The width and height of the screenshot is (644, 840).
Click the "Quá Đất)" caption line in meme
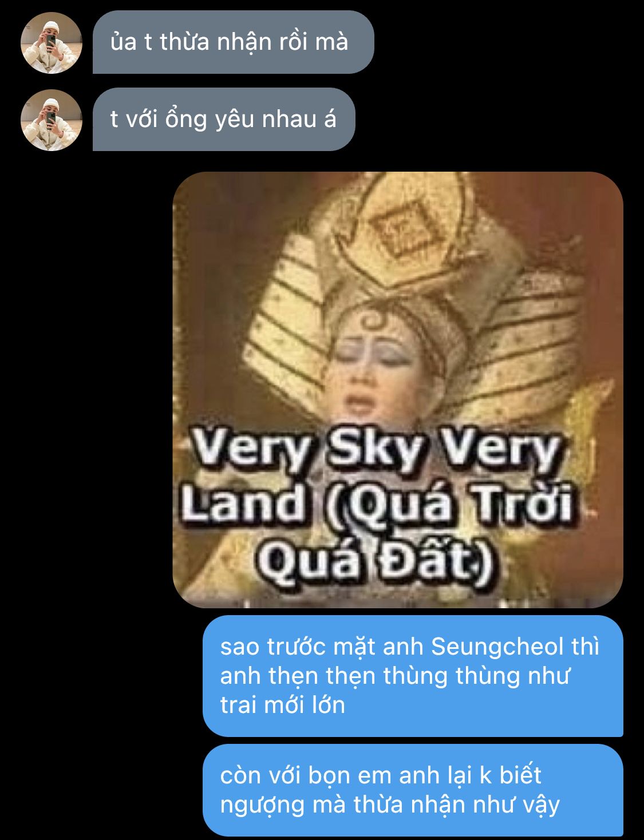376,560
